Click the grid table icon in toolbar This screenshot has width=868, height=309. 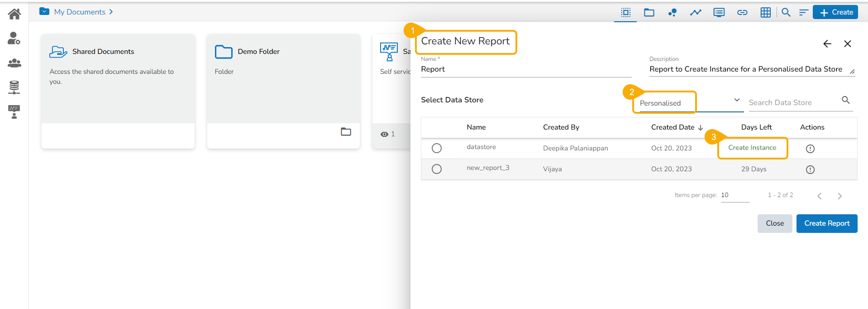tap(765, 12)
